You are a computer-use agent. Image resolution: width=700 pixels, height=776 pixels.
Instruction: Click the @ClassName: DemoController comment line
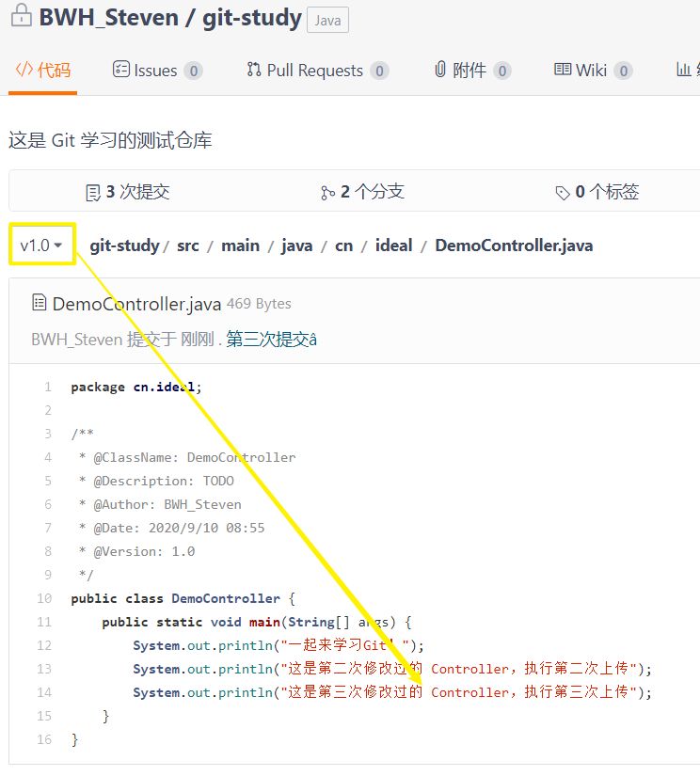click(x=187, y=457)
